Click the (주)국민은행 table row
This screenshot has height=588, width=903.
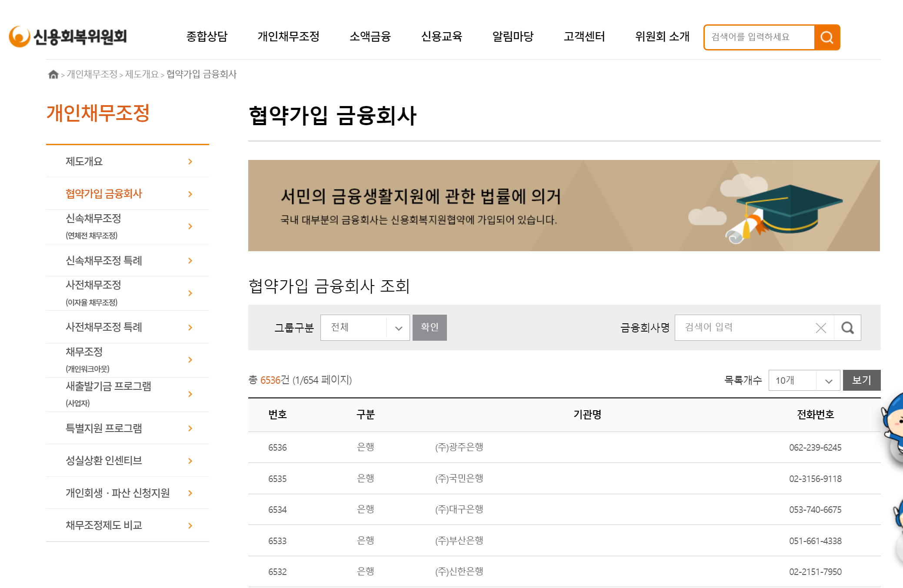459,478
